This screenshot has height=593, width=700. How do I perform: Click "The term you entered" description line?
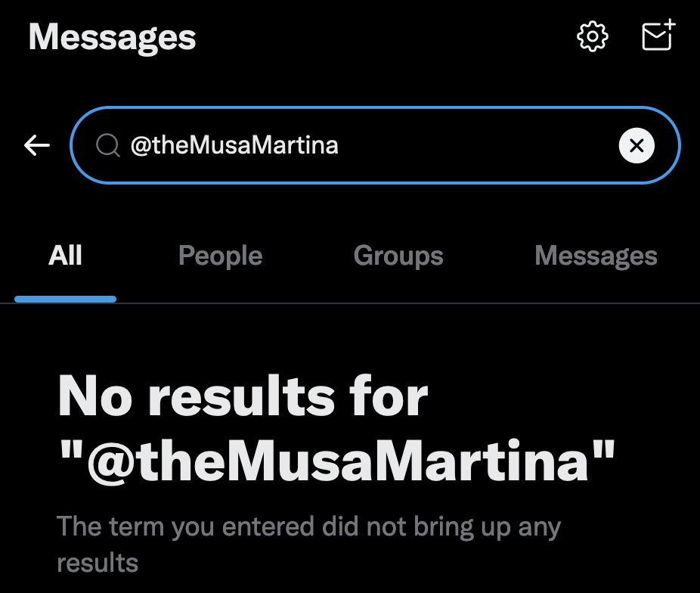(x=308, y=526)
